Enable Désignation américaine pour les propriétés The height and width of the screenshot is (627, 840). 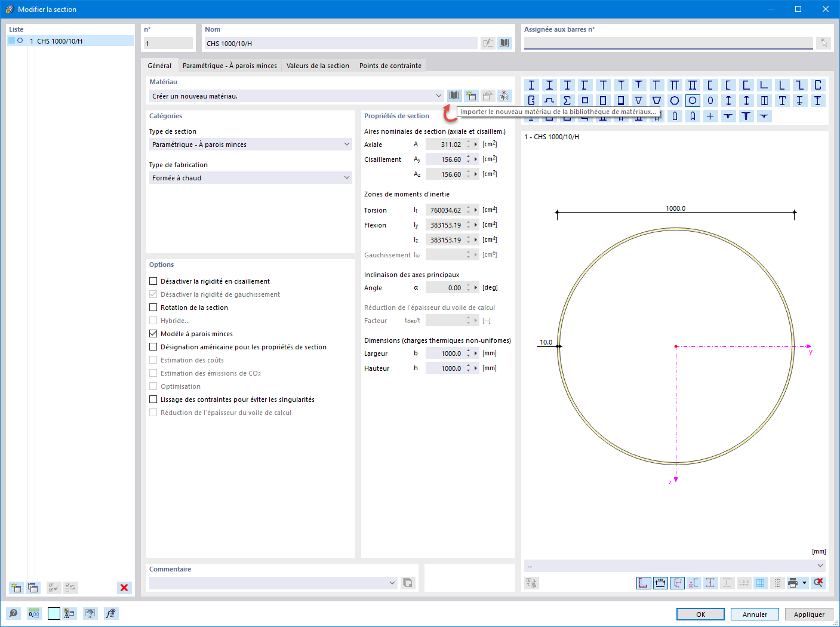coord(153,347)
